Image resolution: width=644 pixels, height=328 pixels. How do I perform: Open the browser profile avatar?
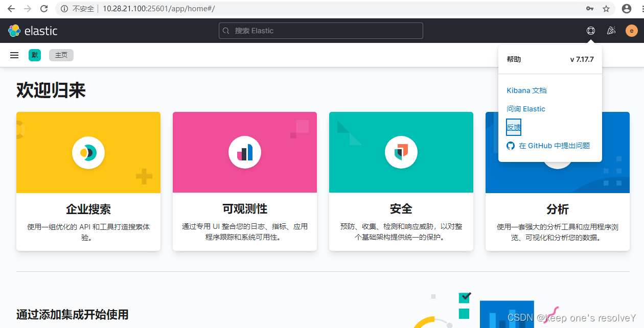coord(627,9)
